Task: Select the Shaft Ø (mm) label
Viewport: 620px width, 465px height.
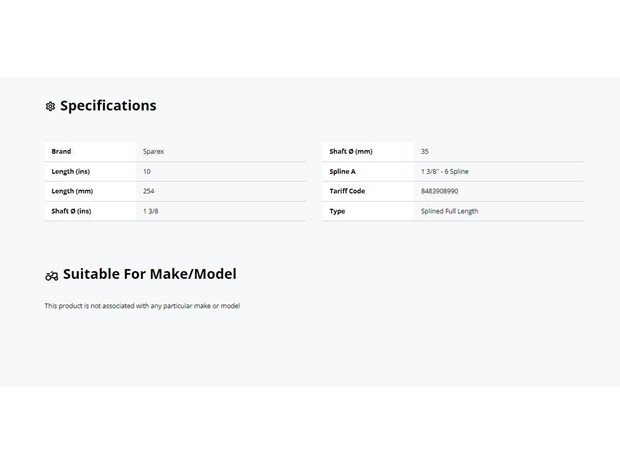Action: (351, 151)
